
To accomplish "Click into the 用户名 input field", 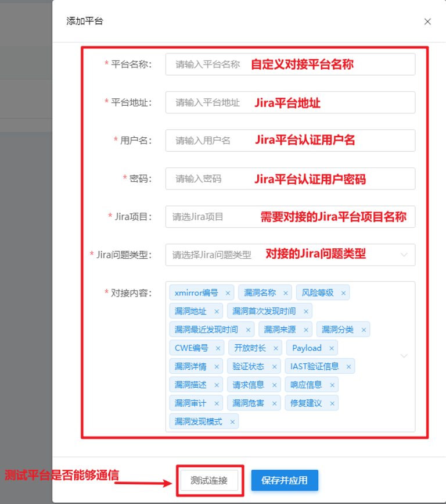I will [290, 141].
